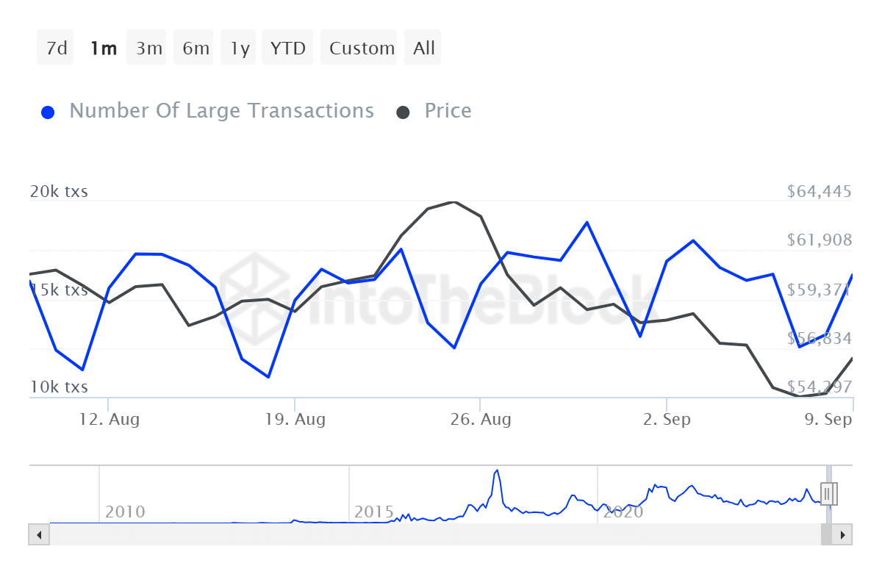Select the currently active 1m range

(104, 47)
